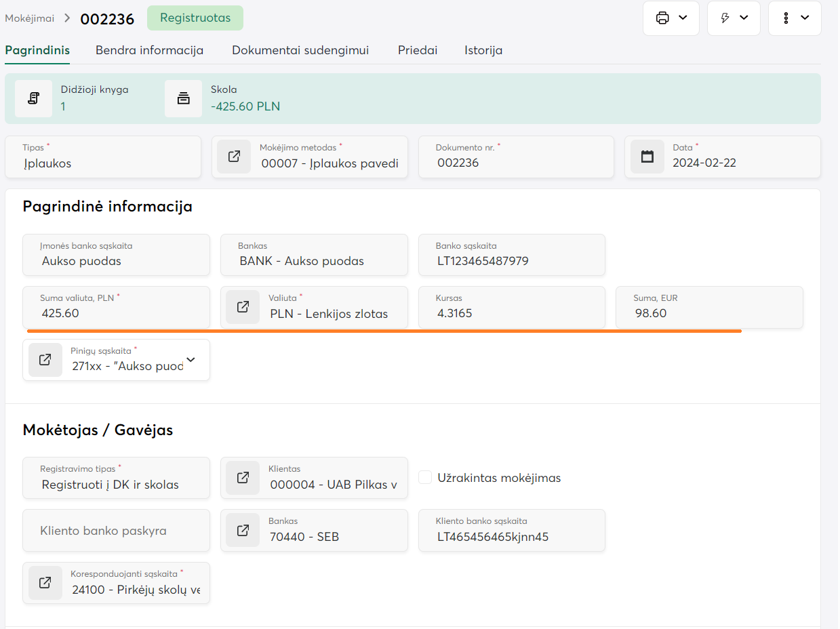Viewport: 840px width, 629px height.
Task: Click the Registruotas status badge
Action: tap(195, 18)
